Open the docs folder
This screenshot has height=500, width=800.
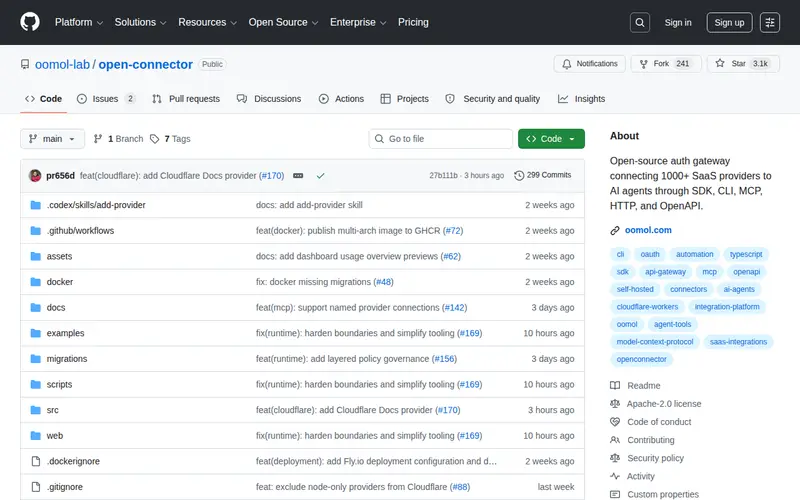pyautogui.click(x=56, y=308)
